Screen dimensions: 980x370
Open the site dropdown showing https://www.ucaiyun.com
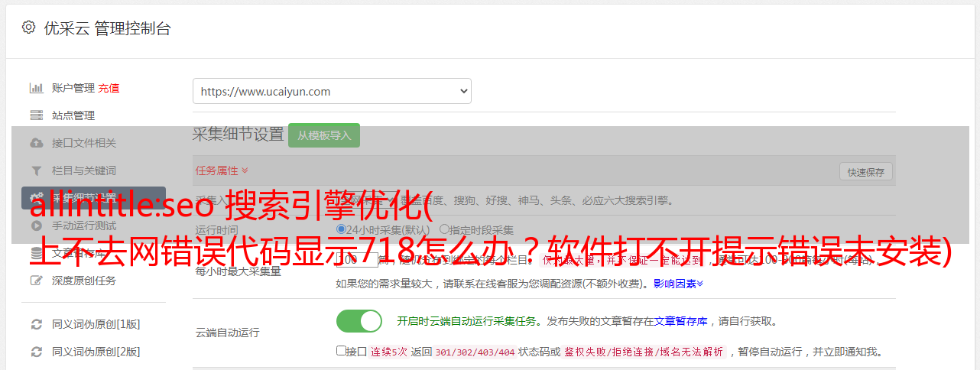tap(332, 91)
